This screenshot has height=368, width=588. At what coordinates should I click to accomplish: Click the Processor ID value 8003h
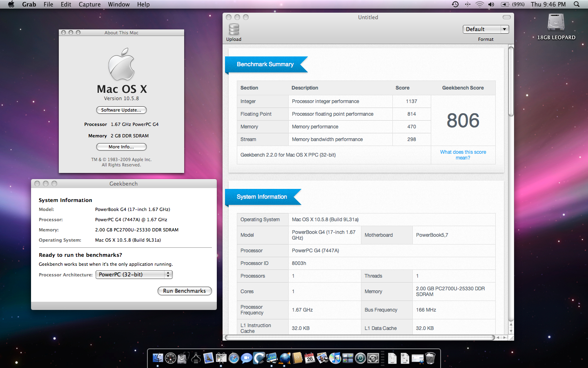click(299, 263)
